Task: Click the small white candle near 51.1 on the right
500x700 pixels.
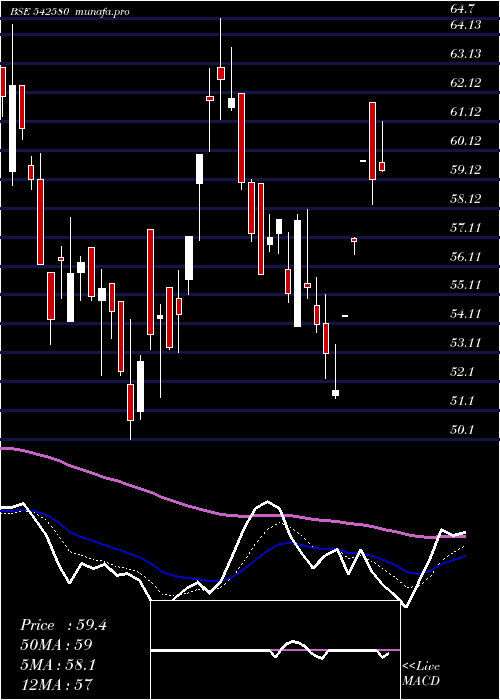Action: click(335, 393)
